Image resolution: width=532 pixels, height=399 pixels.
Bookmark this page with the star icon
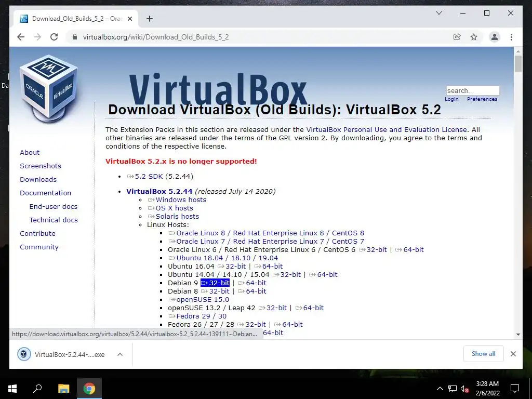click(x=474, y=37)
